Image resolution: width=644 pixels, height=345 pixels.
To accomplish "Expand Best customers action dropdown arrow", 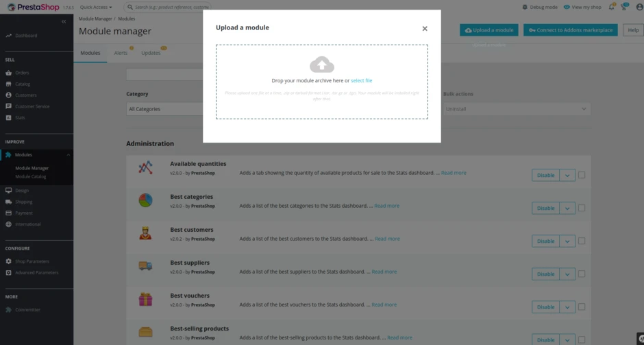I will tap(567, 241).
